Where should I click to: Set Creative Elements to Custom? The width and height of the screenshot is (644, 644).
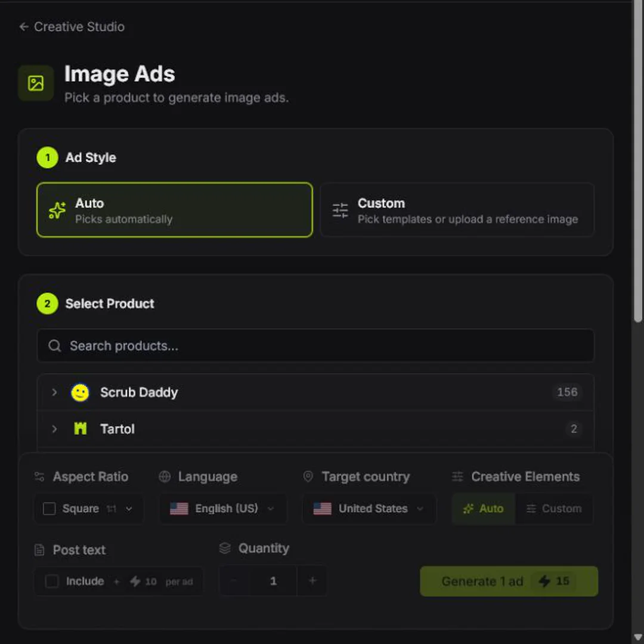click(x=554, y=509)
